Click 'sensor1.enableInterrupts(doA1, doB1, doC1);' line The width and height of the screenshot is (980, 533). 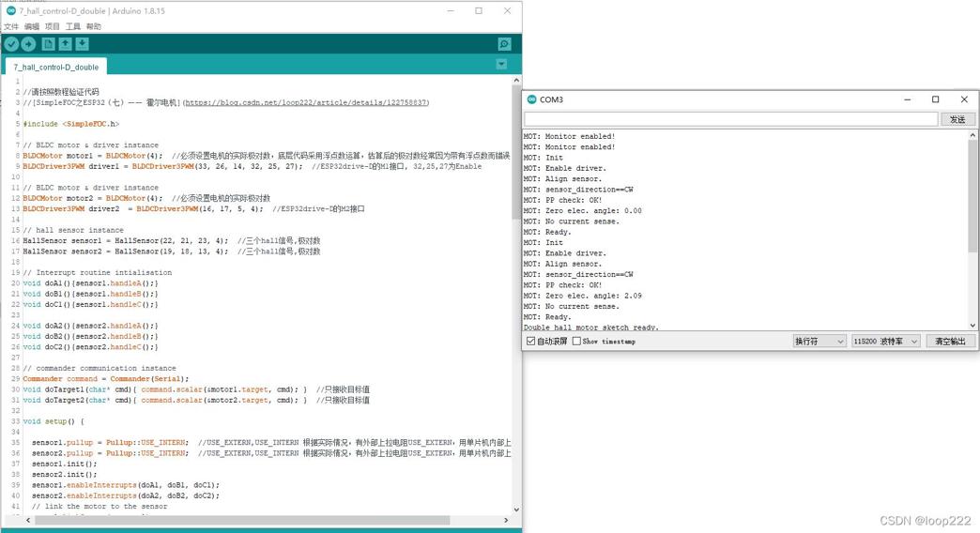click(126, 485)
